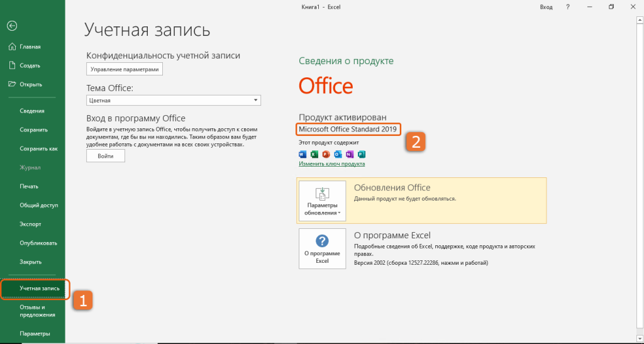Open Отзывы и предложения page

point(37,311)
